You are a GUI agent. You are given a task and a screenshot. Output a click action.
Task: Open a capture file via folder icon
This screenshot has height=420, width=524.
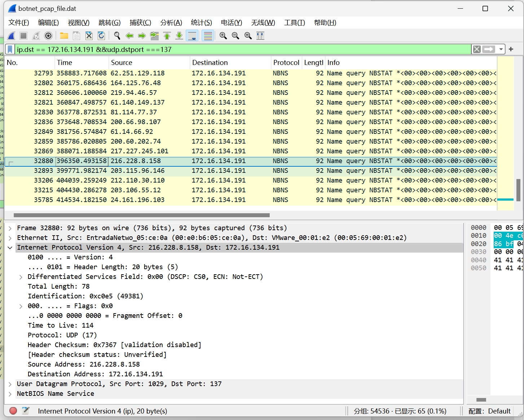pyautogui.click(x=64, y=36)
